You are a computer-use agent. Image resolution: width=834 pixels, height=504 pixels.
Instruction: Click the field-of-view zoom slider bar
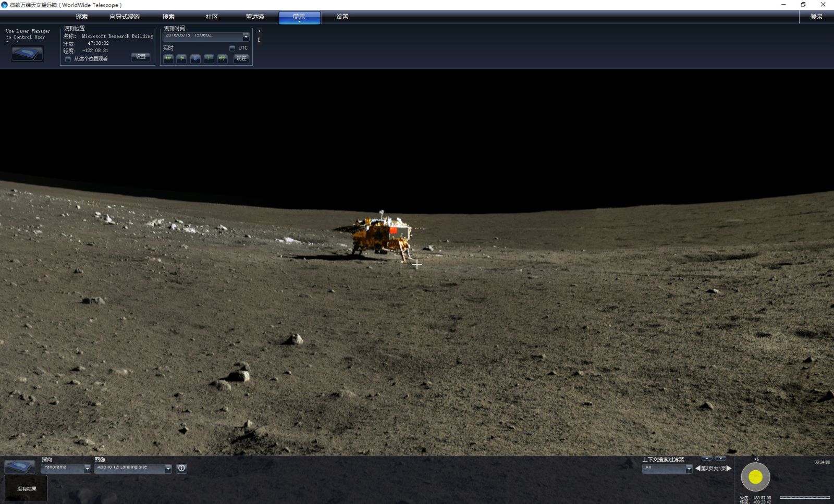pyautogui.click(x=805, y=497)
